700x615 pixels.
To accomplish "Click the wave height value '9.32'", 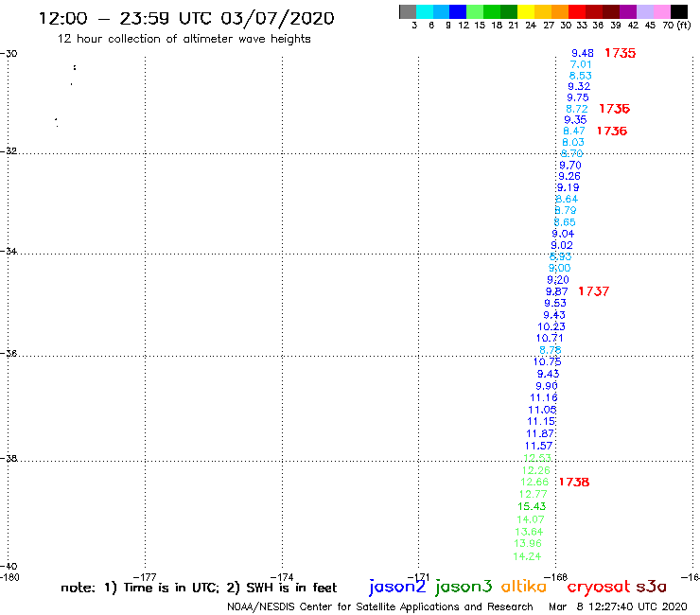I will point(579,87).
